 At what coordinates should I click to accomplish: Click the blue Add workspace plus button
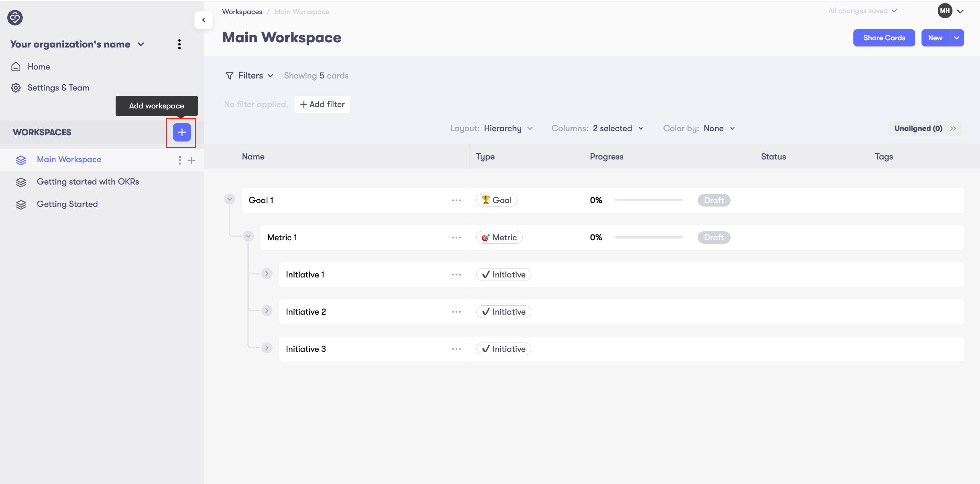point(181,132)
